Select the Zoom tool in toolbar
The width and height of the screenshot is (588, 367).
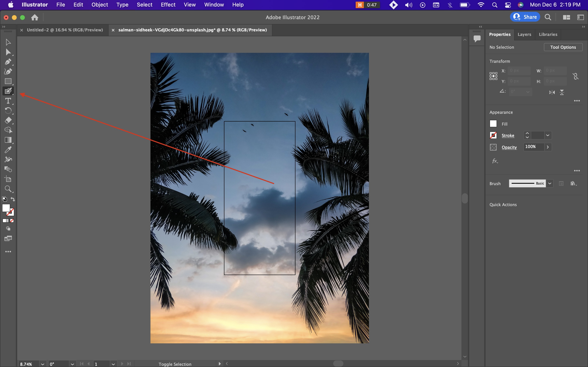point(8,189)
